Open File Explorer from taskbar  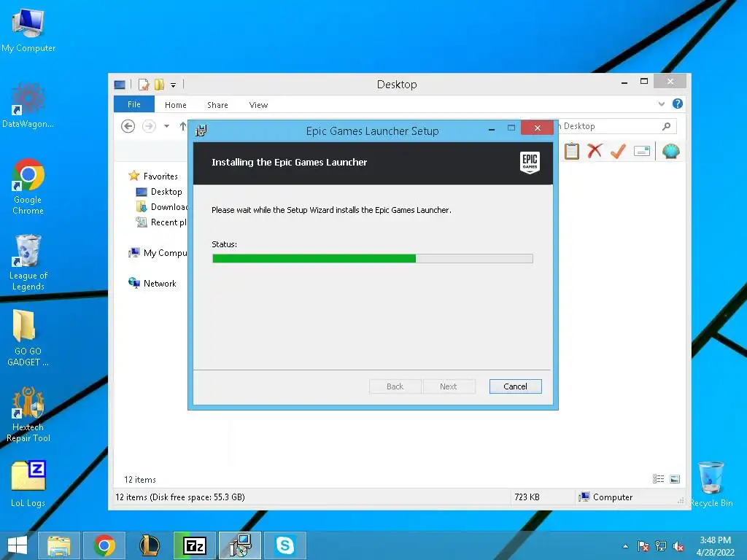pos(58,545)
